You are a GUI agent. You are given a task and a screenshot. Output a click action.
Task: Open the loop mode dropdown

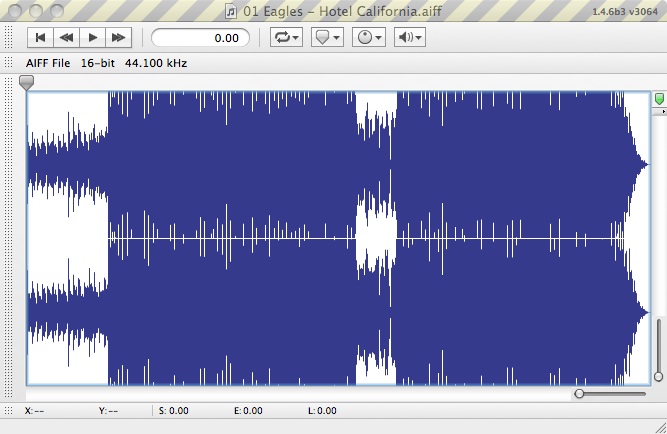coord(286,37)
